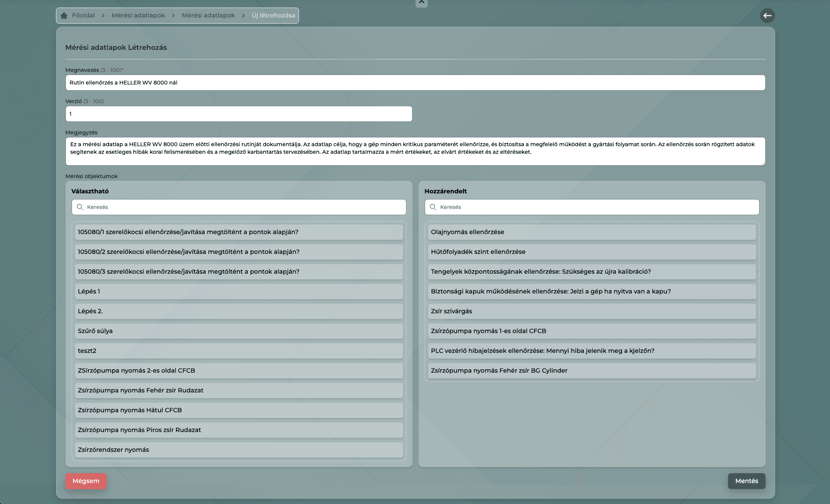Click the Mentés button

(746, 481)
